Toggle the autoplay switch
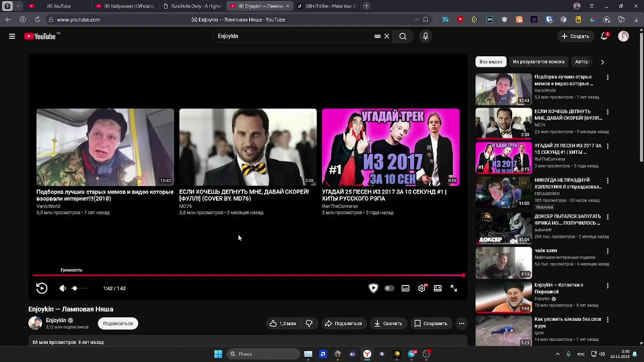The width and height of the screenshot is (644, 362). pyautogui.click(x=389, y=288)
